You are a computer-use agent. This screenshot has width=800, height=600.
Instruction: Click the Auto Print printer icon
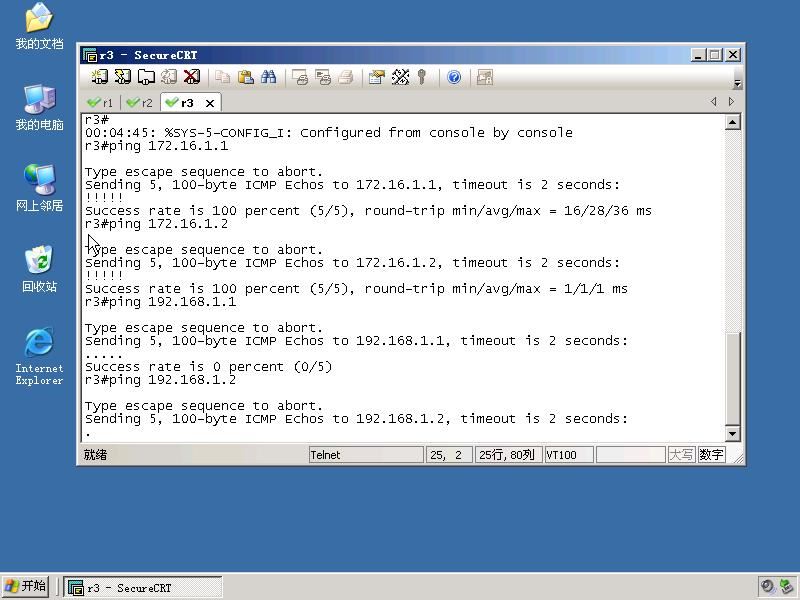(346, 77)
